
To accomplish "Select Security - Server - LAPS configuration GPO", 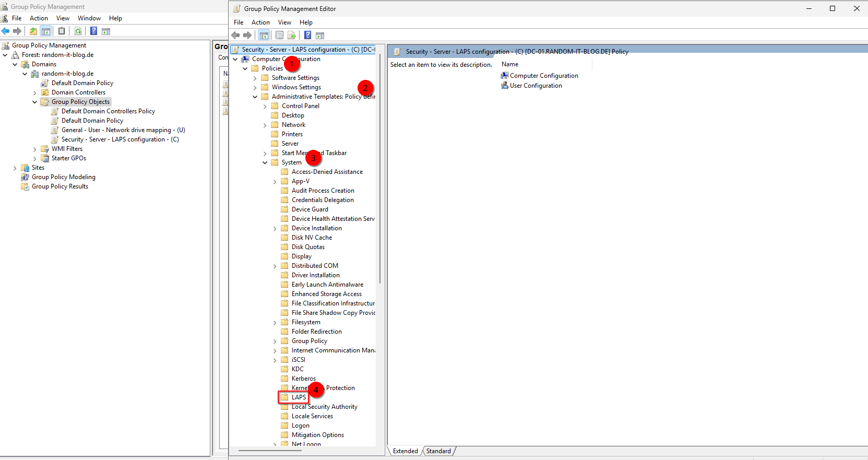I will 120,139.
